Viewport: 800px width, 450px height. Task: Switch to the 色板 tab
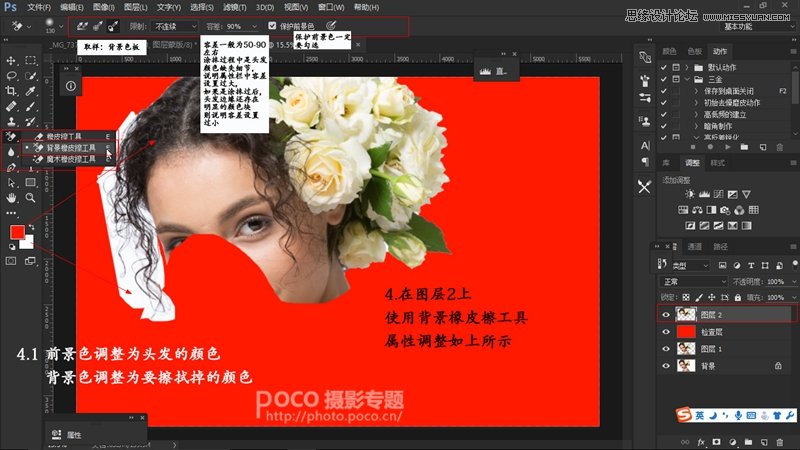694,51
